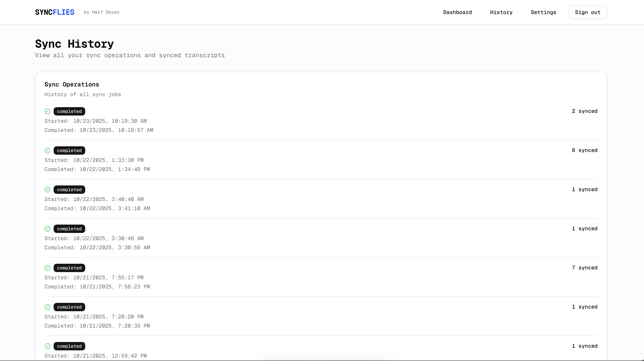Click completed badge on 7:55:17 PM sync

point(69,268)
